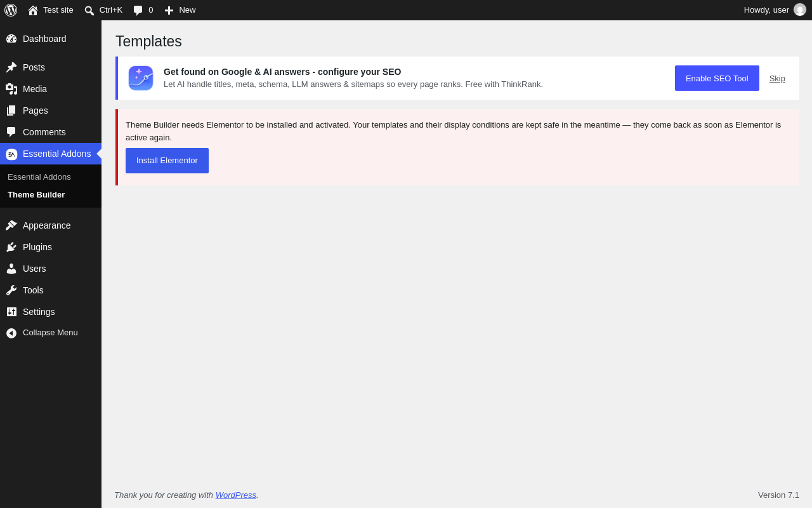Click the Tools wrench icon
This screenshot has width=812, height=508.
click(x=11, y=290)
